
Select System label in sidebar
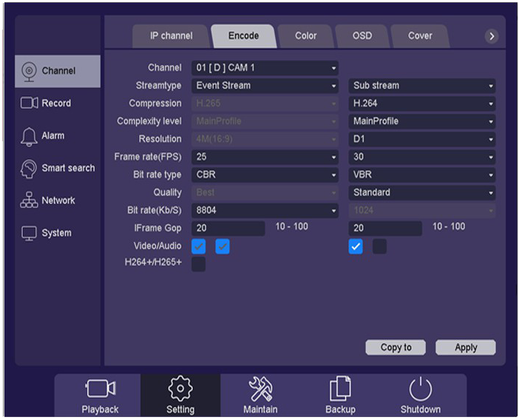tap(56, 233)
